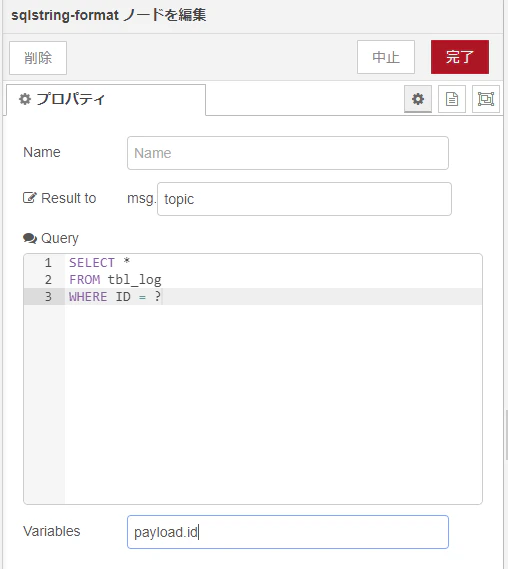
Task: Click the 中止 cancel button
Action: (386, 57)
